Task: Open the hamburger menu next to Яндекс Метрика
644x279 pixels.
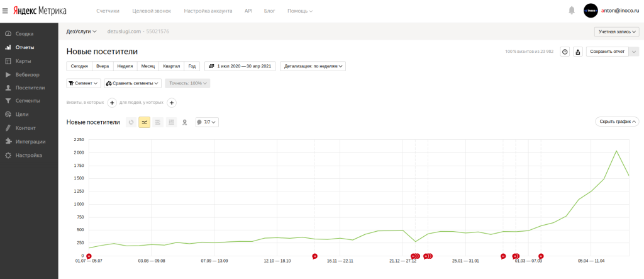Action: click(6, 11)
